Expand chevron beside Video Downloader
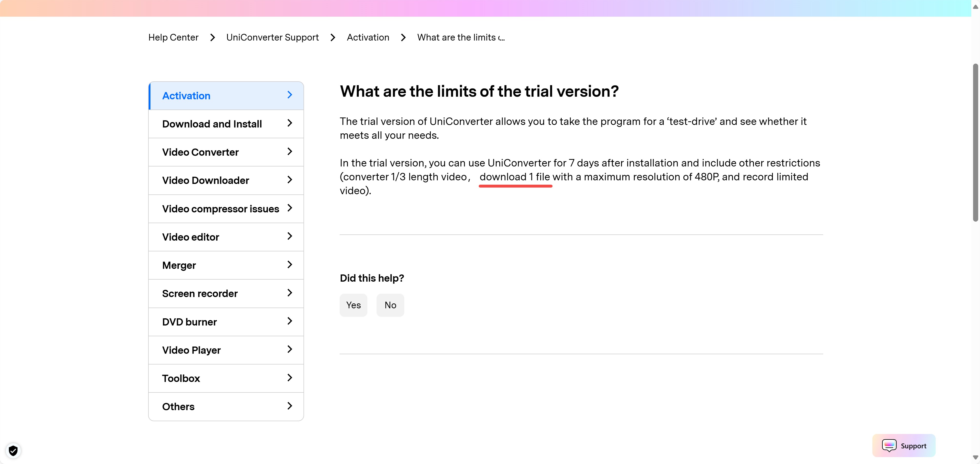Viewport: 980px width, 464px height. click(290, 179)
